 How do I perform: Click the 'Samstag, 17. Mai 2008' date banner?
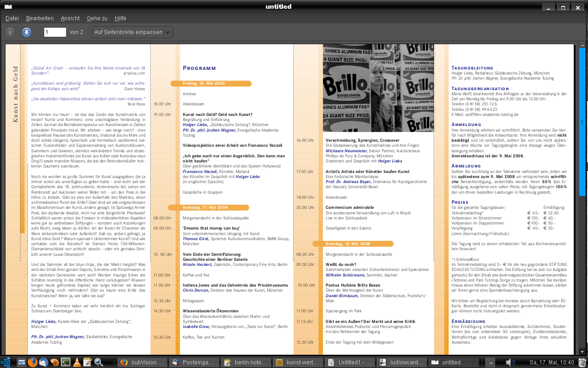point(209,207)
